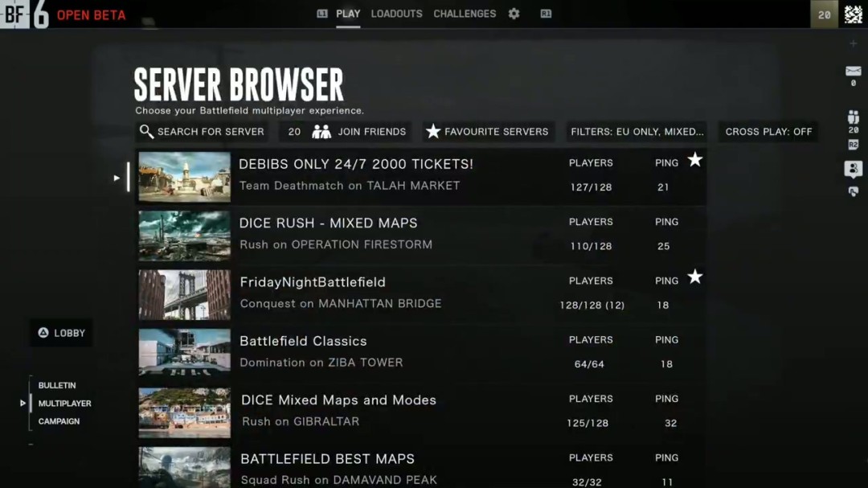Open the Favourite Servers list

pos(487,132)
